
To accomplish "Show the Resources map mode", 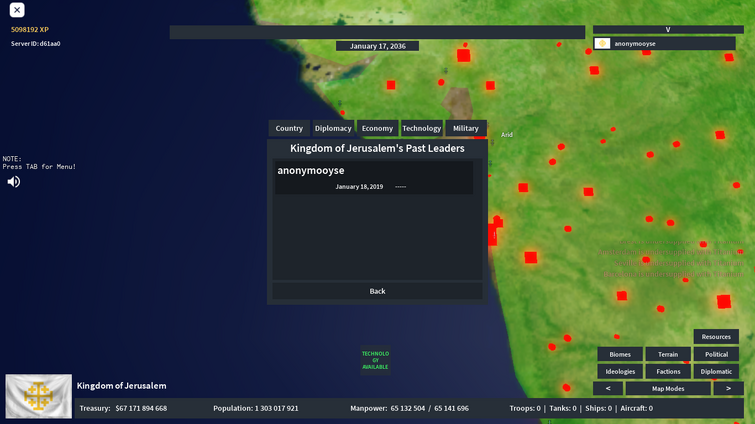I will pyautogui.click(x=716, y=337).
